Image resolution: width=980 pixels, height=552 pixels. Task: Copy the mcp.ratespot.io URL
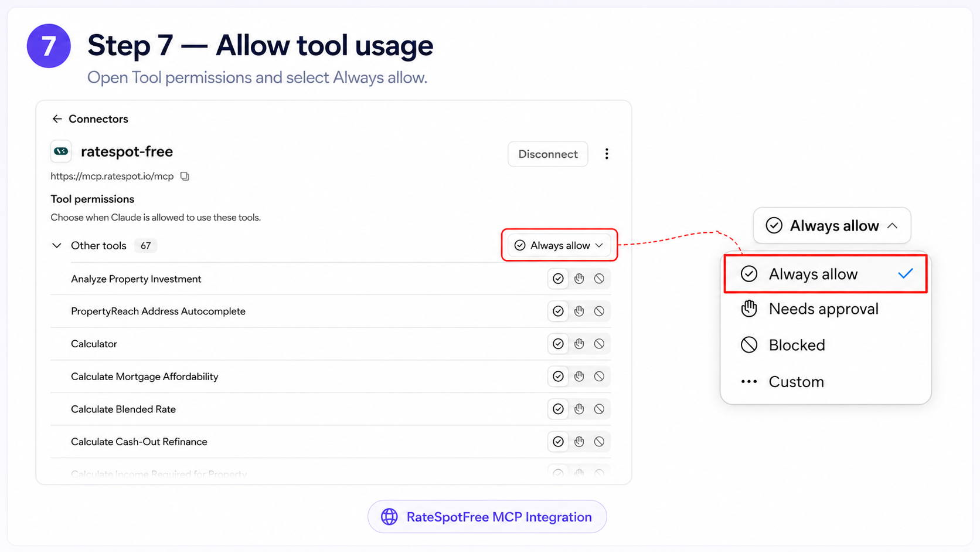coord(185,177)
